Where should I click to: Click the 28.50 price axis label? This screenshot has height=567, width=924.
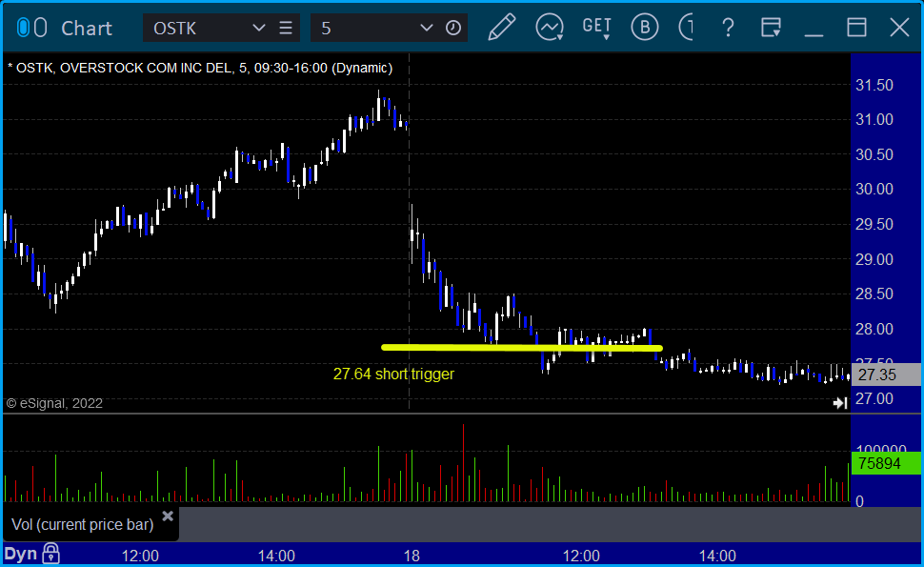(x=874, y=294)
